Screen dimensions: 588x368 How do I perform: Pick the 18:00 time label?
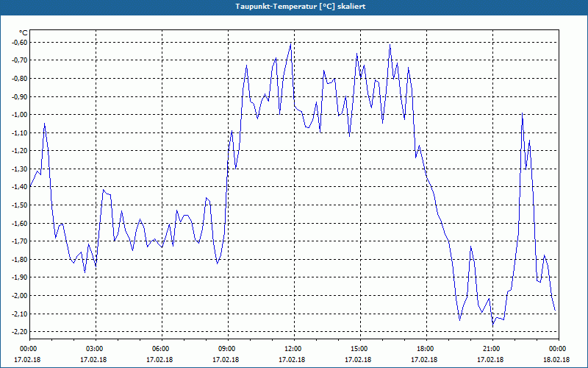pyautogui.click(x=424, y=349)
